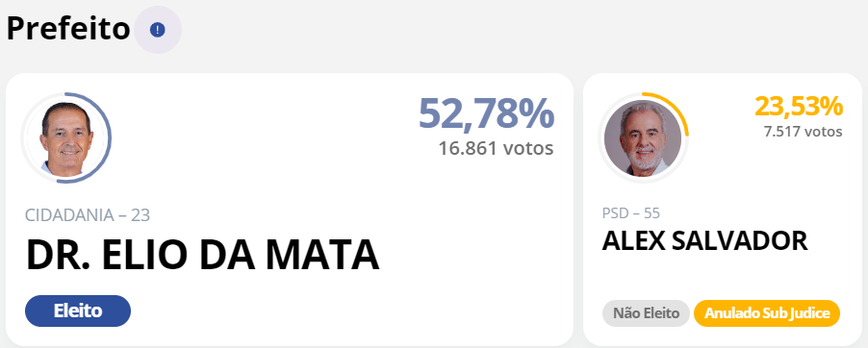Image resolution: width=868 pixels, height=348 pixels.
Task: Click the circular background behind info icon
Action: [x=158, y=31]
